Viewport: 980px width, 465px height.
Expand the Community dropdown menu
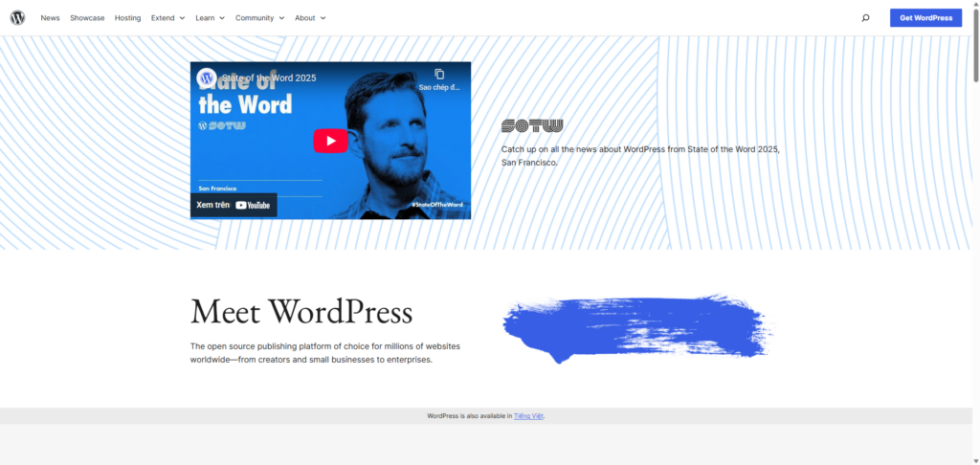[259, 17]
